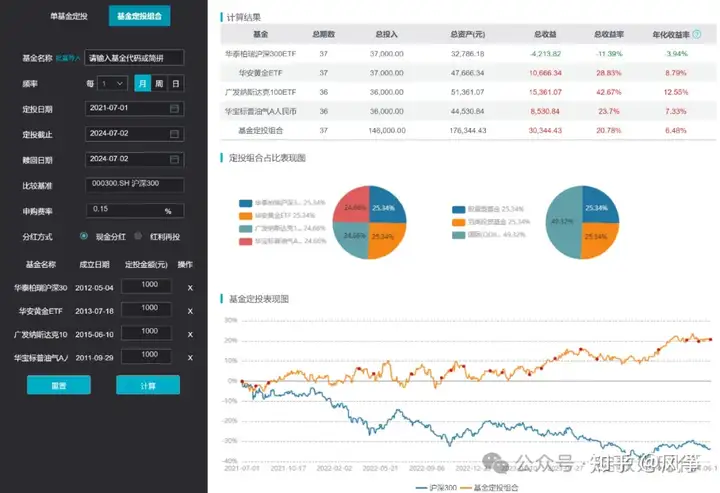Click the 2021-07-01 start date field
Viewport: 720px width, 493px height.
(x=134, y=108)
